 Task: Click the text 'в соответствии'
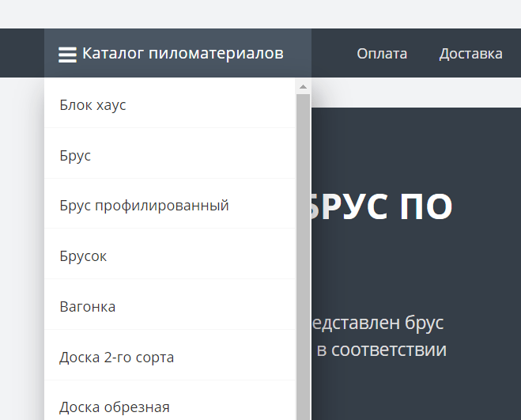tap(381, 350)
